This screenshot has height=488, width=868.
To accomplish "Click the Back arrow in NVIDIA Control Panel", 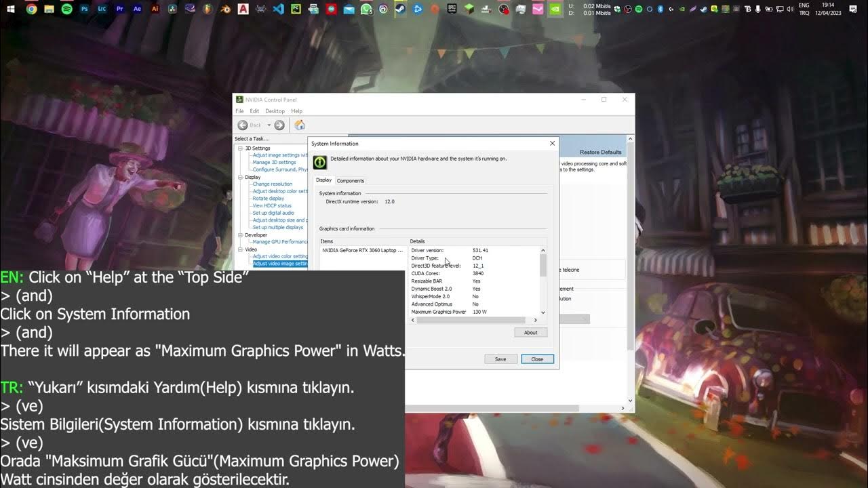I will pyautogui.click(x=243, y=125).
